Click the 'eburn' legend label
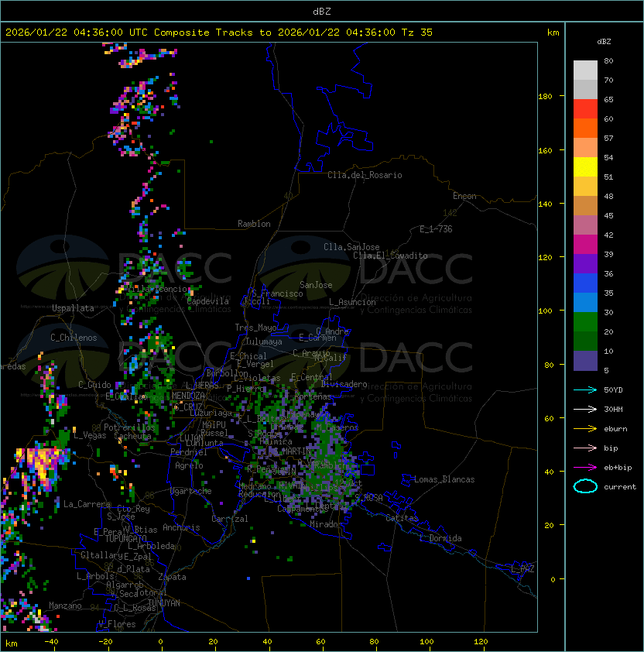 pyautogui.click(x=615, y=429)
